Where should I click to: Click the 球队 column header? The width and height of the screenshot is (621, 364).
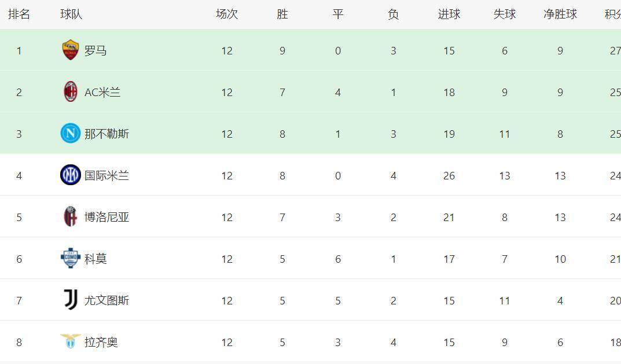click(x=71, y=14)
